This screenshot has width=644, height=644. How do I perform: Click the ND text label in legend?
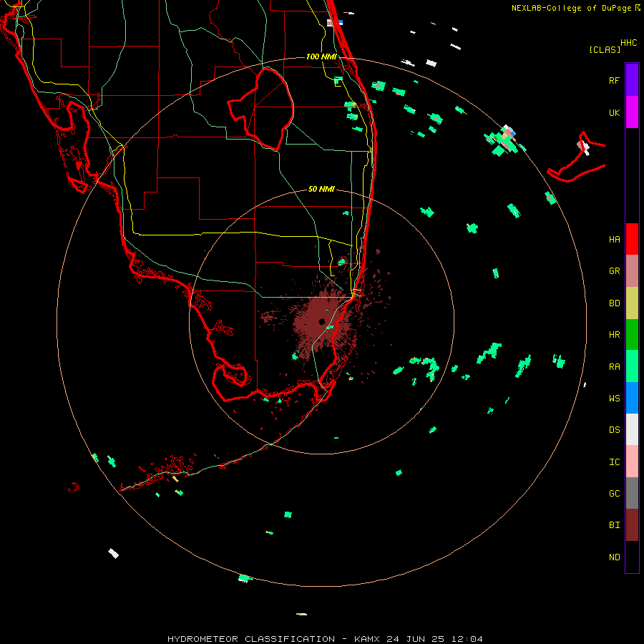(614, 557)
